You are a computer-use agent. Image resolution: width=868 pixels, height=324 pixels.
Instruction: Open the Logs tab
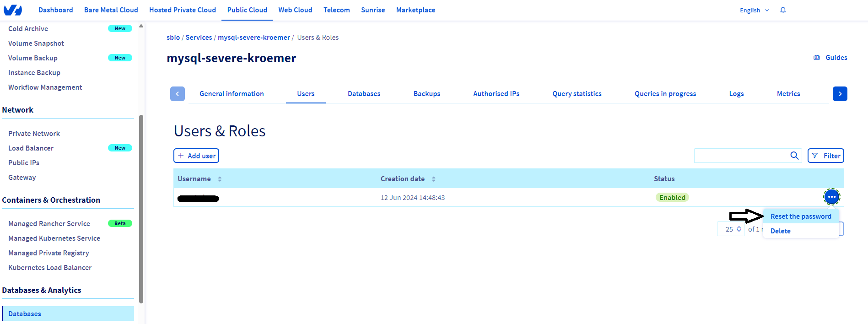pyautogui.click(x=736, y=94)
